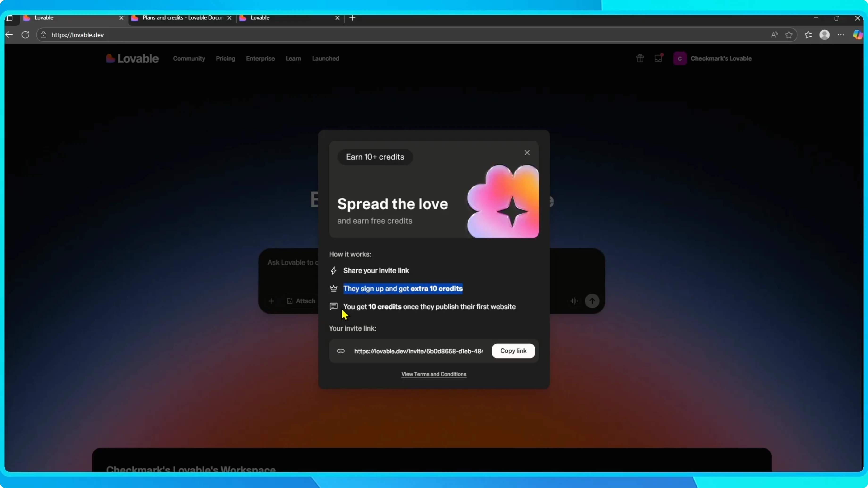Open the favorites list icon
The width and height of the screenshot is (868, 488).
pos(808,35)
